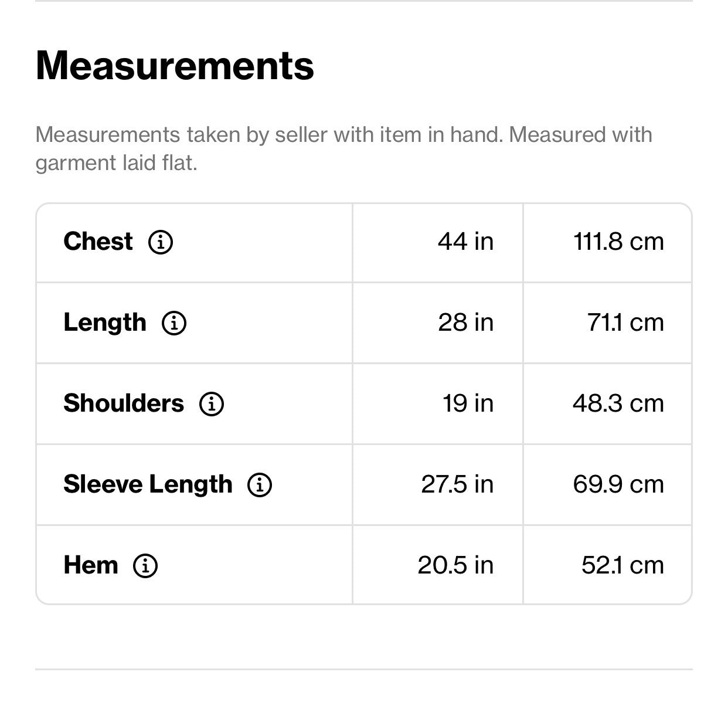Show info for Shoulders measurement
This screenshot has width=728, height=716.
[212, 403]
